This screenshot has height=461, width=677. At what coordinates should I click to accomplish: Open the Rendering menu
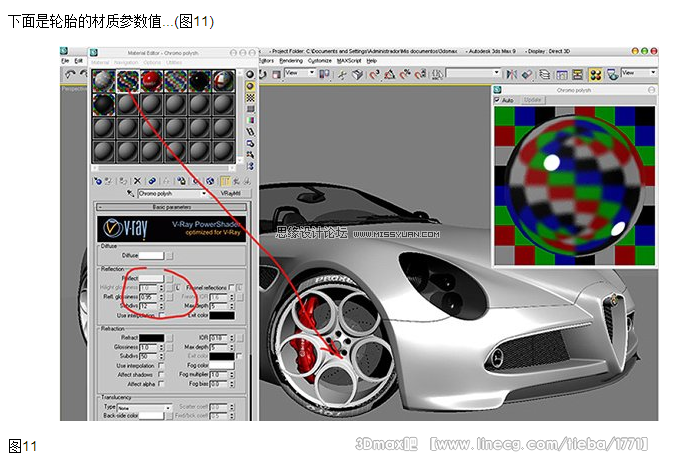pos(291,61)
